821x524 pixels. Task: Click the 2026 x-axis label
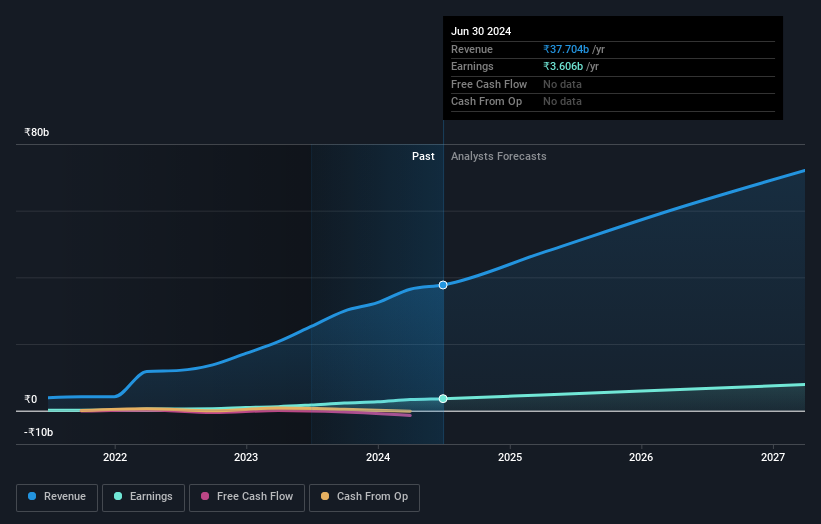pyautogui.click(x=641, y=457)
